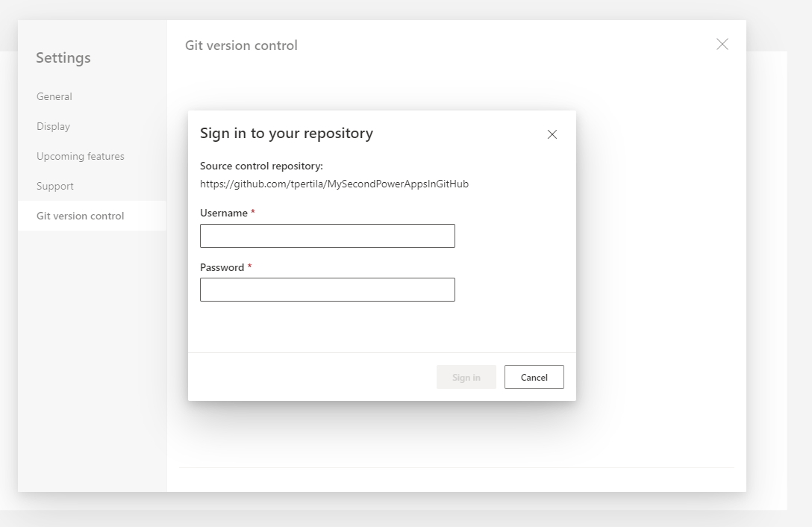Click the Git version control page title
812x527 pixels.
tap(241, 46)
